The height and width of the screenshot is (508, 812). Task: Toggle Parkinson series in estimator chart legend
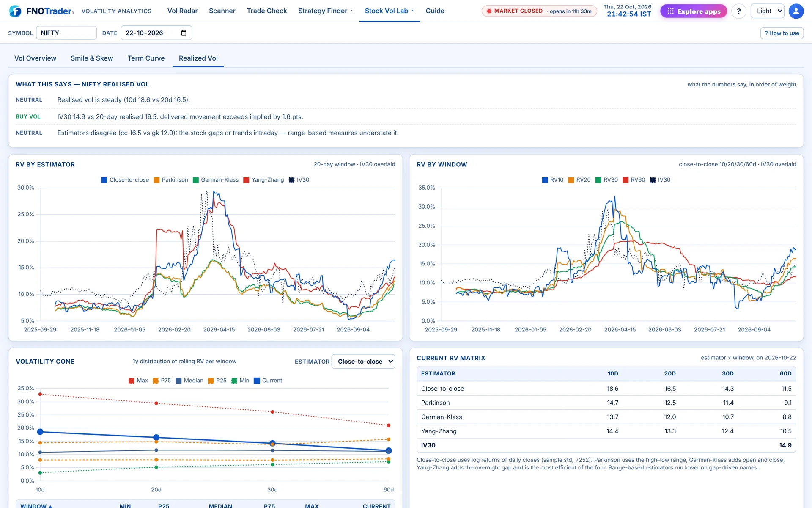pyautogui.click(x=171, y=180)
